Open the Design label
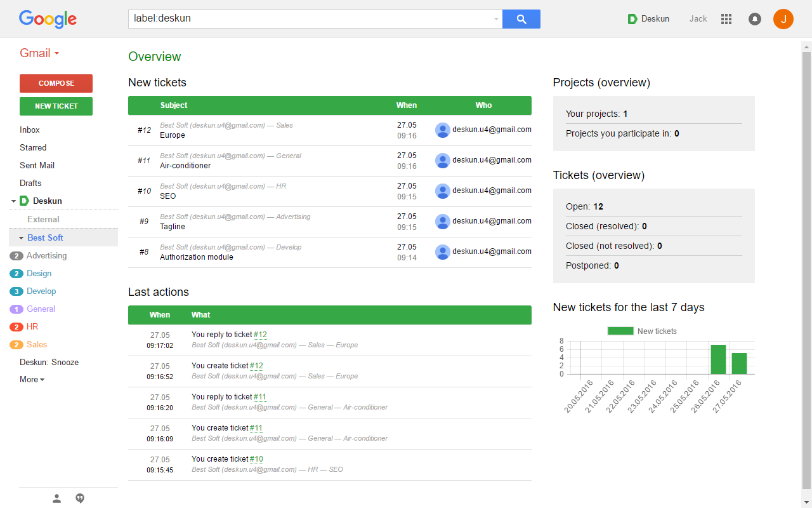 point(39,274)
